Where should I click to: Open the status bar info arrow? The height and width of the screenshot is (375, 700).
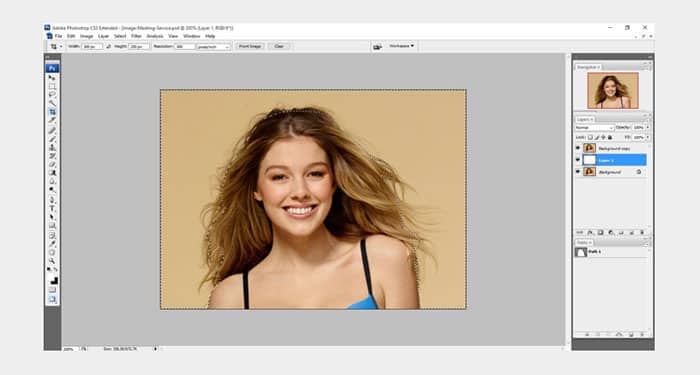pos(155,349)
